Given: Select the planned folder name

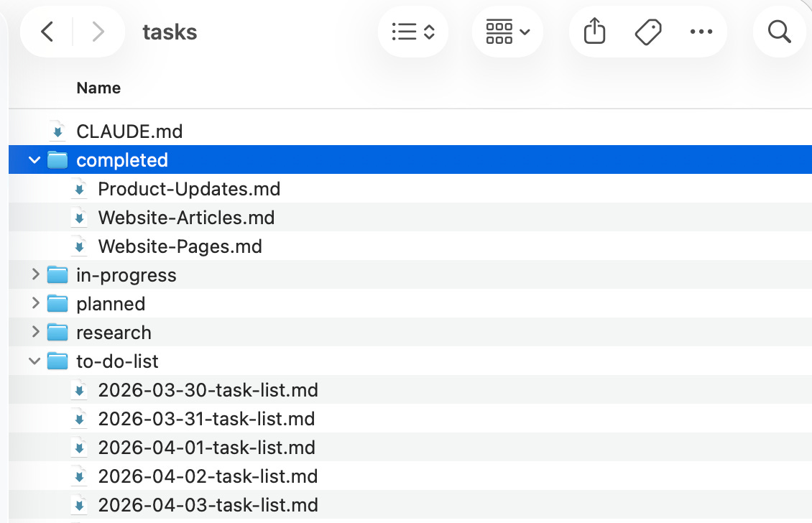Looking at the screenshot, I should pyautogui.click(x=111, y=304).
